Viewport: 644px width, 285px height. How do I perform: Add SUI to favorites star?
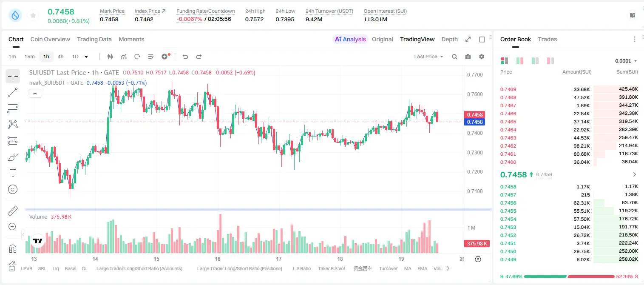(33, 15)
